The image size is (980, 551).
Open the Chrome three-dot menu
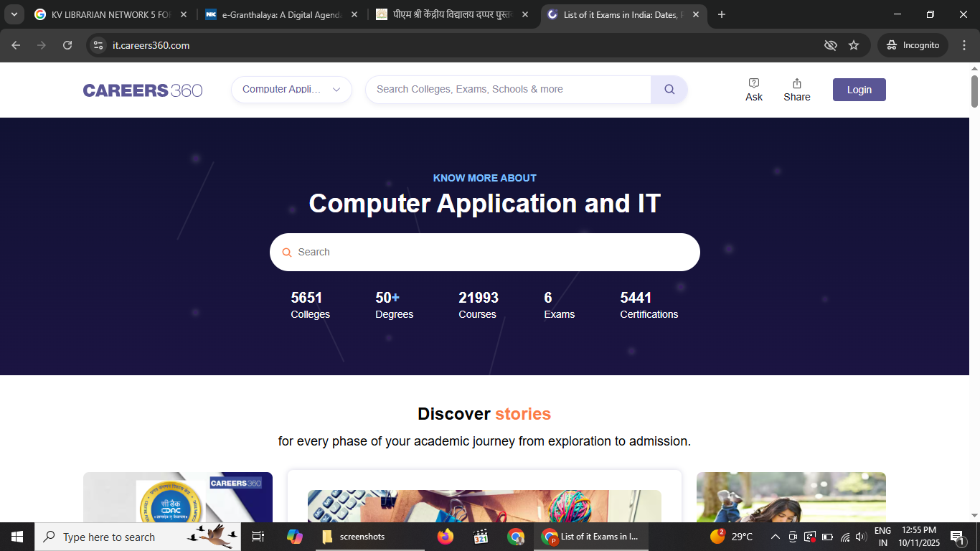(963, 45)
